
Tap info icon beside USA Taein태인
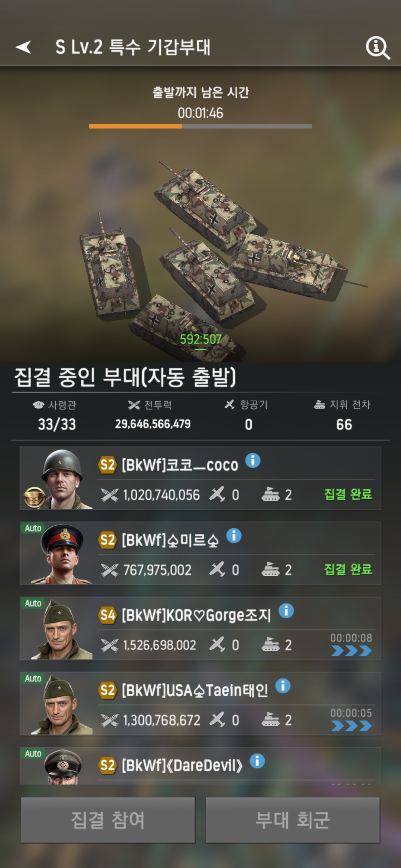point(283,686)
